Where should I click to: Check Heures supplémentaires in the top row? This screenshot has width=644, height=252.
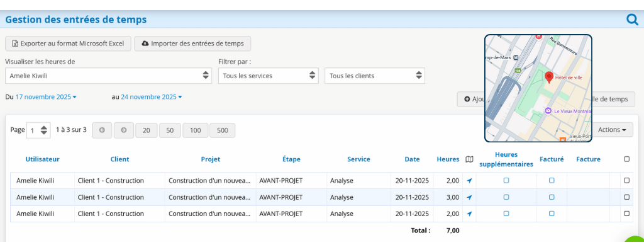point(506,180)
